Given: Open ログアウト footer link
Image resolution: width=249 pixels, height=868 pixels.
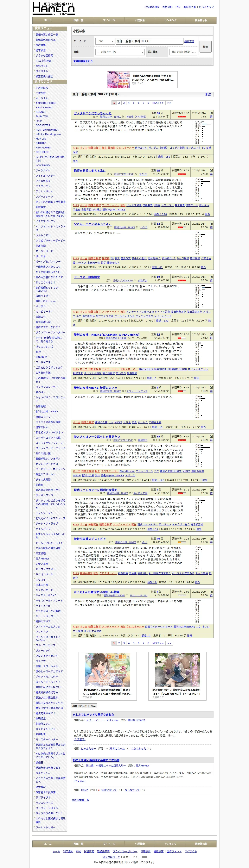Looking at the screenshot, I should (x=191, y=852).
